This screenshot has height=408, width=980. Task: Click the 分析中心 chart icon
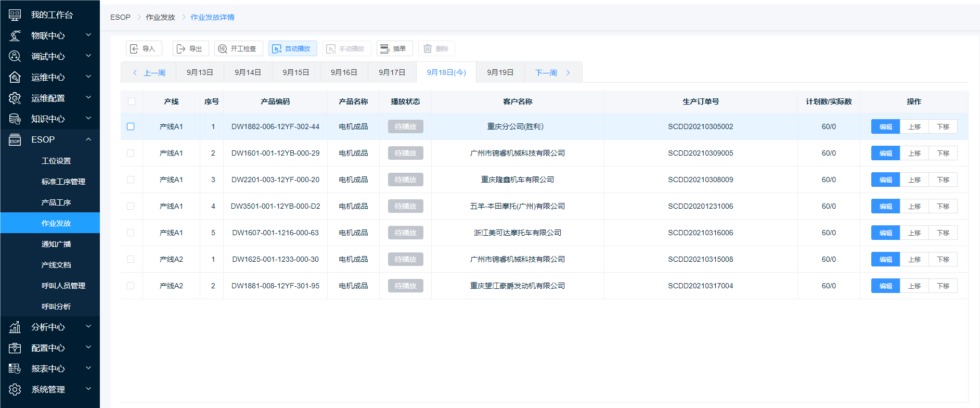[x=15, y=327]
